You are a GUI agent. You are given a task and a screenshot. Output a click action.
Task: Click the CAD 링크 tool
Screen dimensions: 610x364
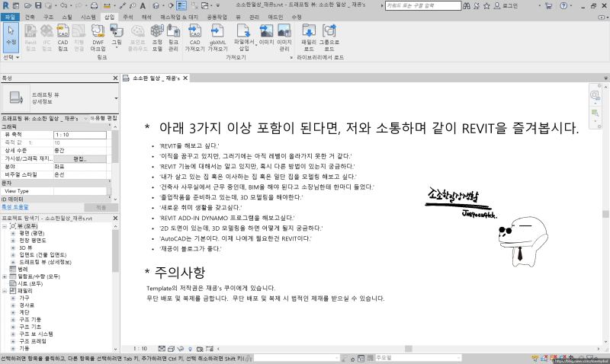point(63,37)
